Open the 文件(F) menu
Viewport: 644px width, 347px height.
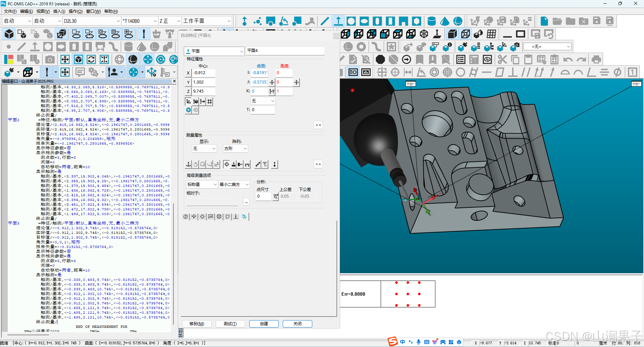[x=10, y=11]
